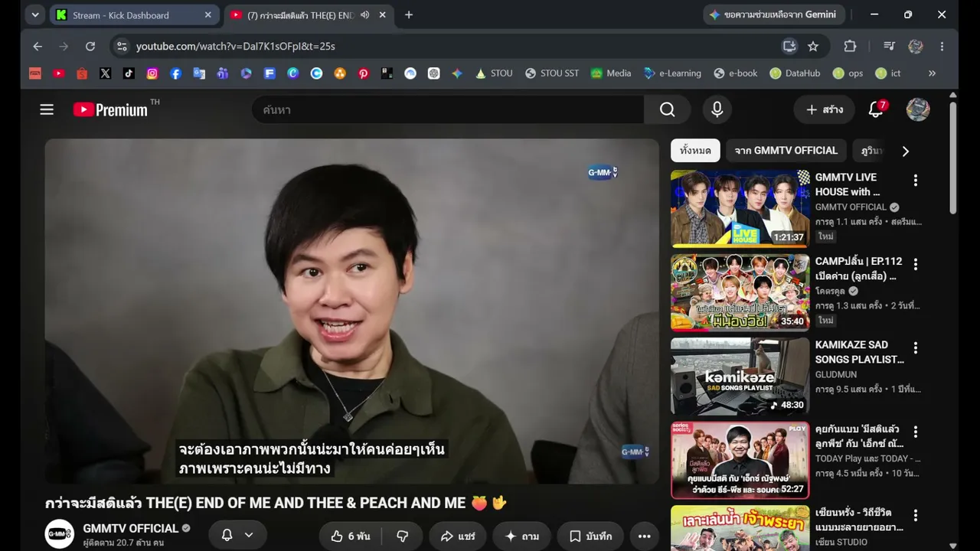Open more actions menu under video
The width and height of the screenshot is (980, 551).
click(x=645, y=536)
